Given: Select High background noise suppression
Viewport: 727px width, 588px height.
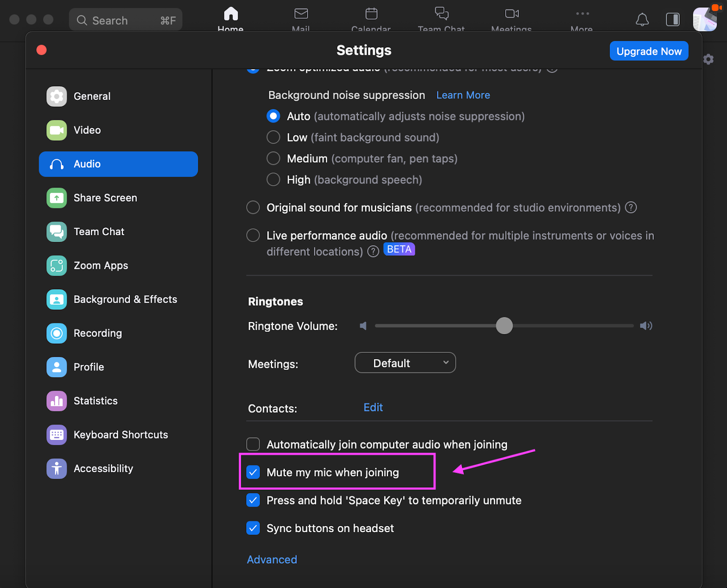Looking at the screenshot, I should pos(273,179).
